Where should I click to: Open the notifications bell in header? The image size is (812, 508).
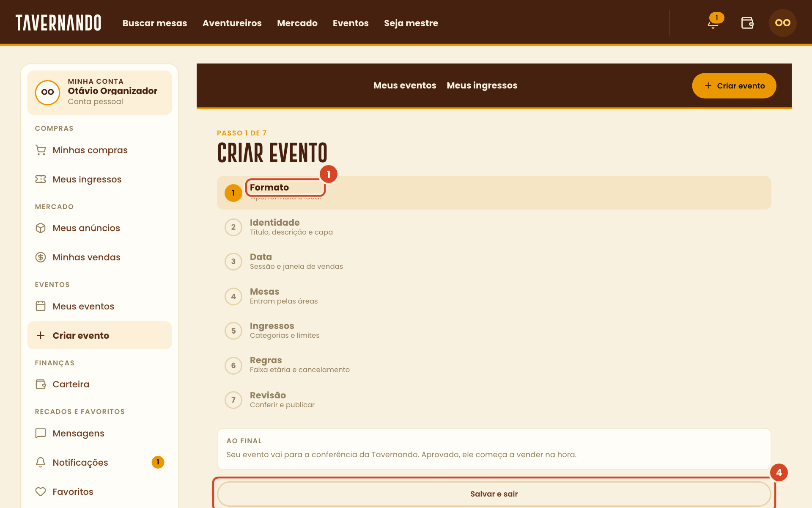pos(713,23)
